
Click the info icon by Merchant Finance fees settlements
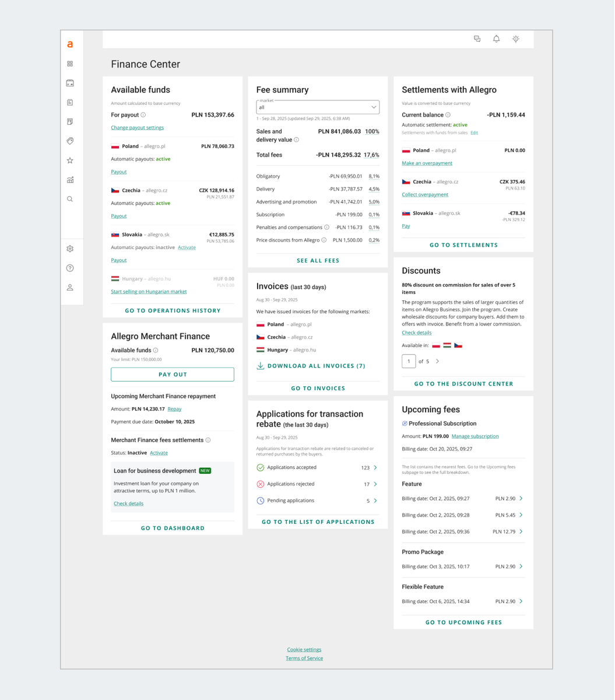(x=208, y=440)
